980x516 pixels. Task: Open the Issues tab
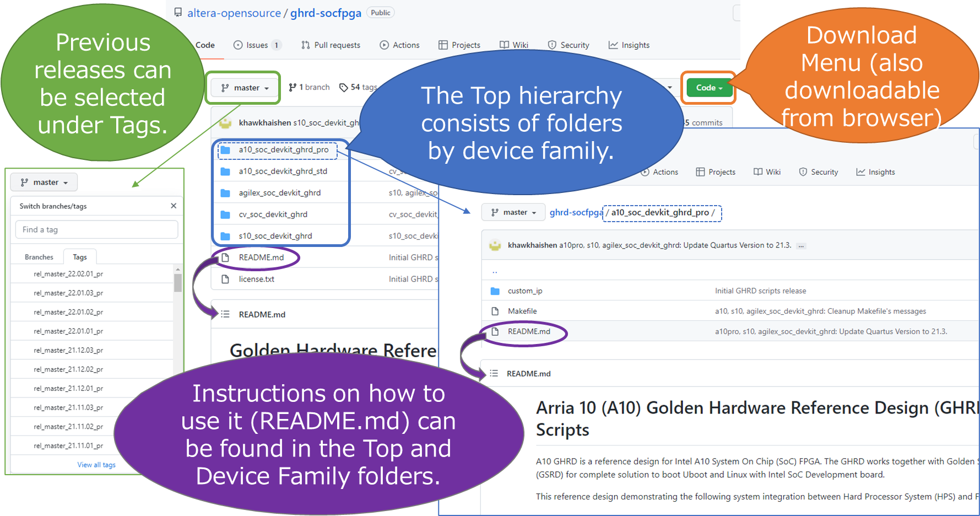tap(257, 45)
